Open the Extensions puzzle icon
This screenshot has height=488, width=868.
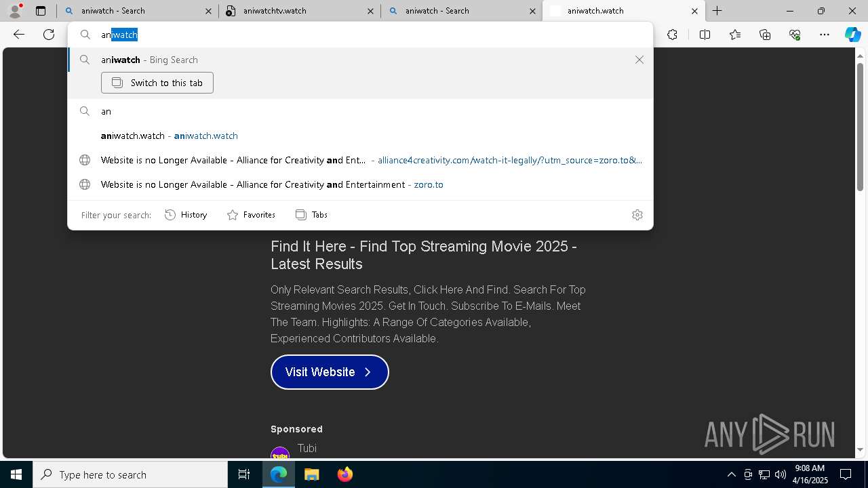(x=672, y=35)
